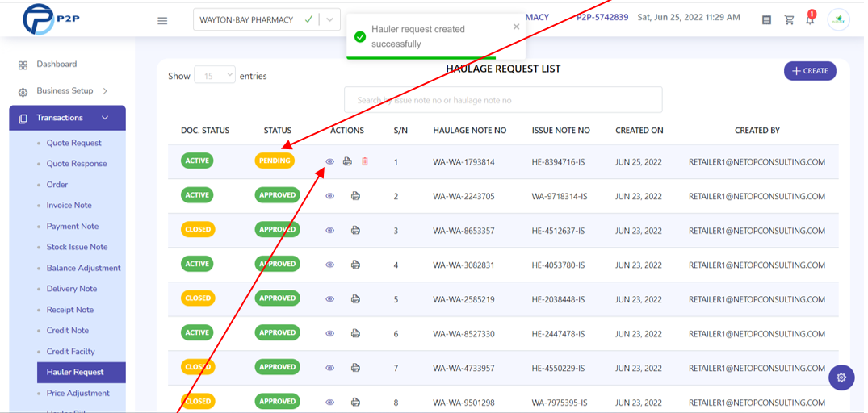View haulage note WA-WA-8527330
The width and height of the screenshot is (868, 413).
[x=330, y=333]
